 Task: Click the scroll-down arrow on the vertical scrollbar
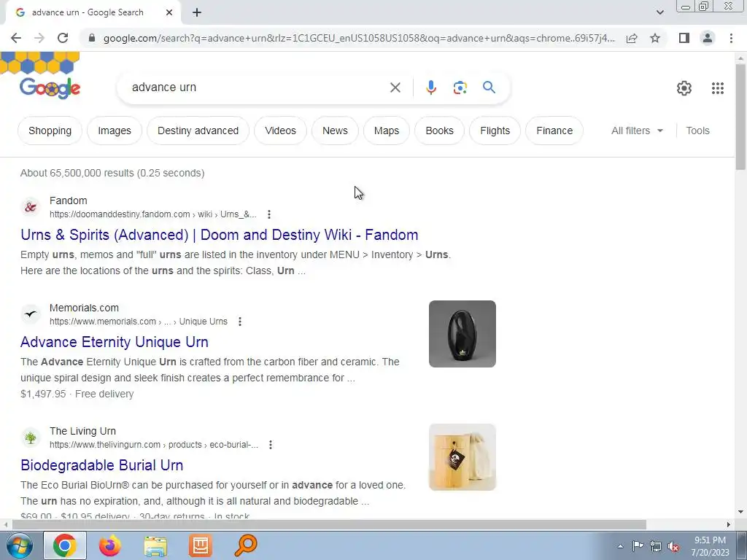point(740,512)
